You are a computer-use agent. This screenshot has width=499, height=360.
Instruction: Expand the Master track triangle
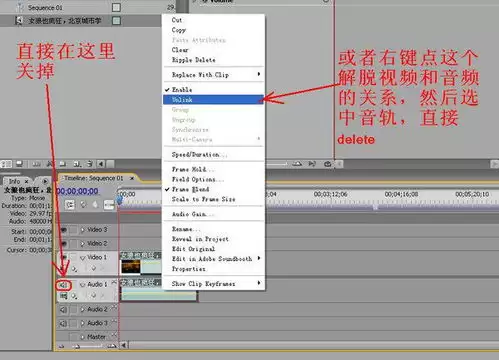tap(83, 337)
